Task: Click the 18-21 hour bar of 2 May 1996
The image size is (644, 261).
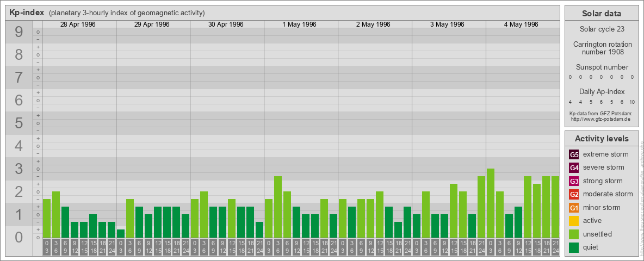Action: pyautogui.click(x=398, y=230)
